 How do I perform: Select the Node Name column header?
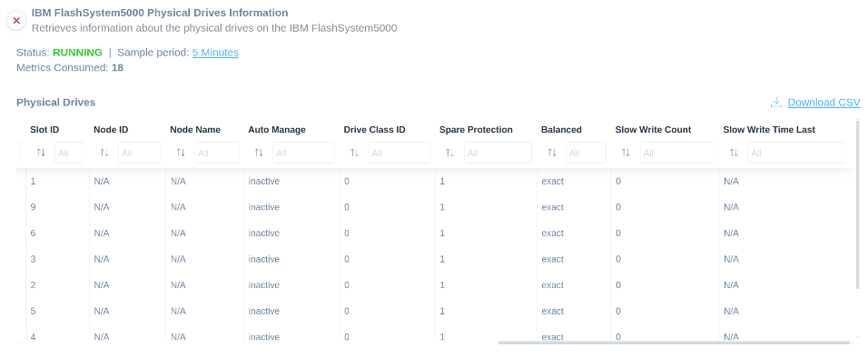(x=195, y=130)
